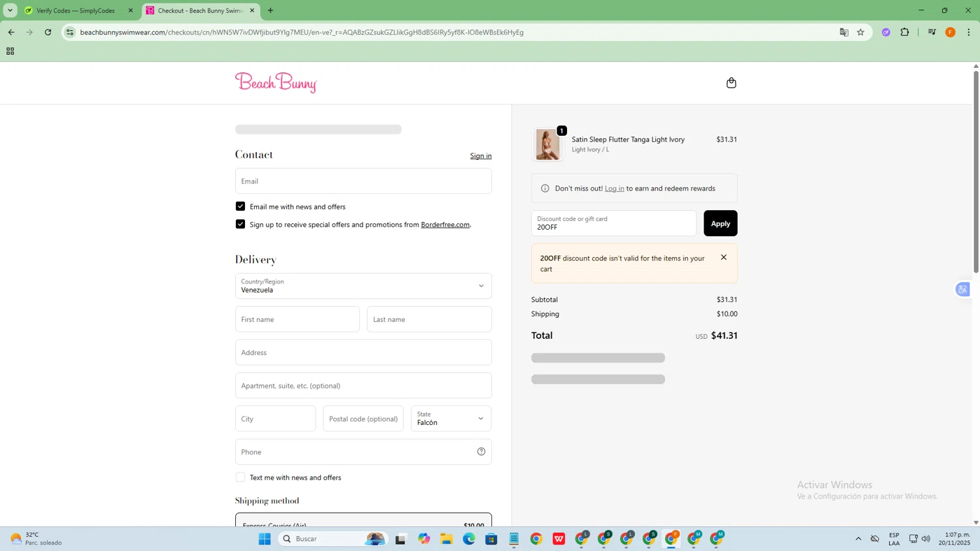Image resolution: width=980 pixels, height=551 pixels.
Task: Click the Address input
Action: click(363, 353)
